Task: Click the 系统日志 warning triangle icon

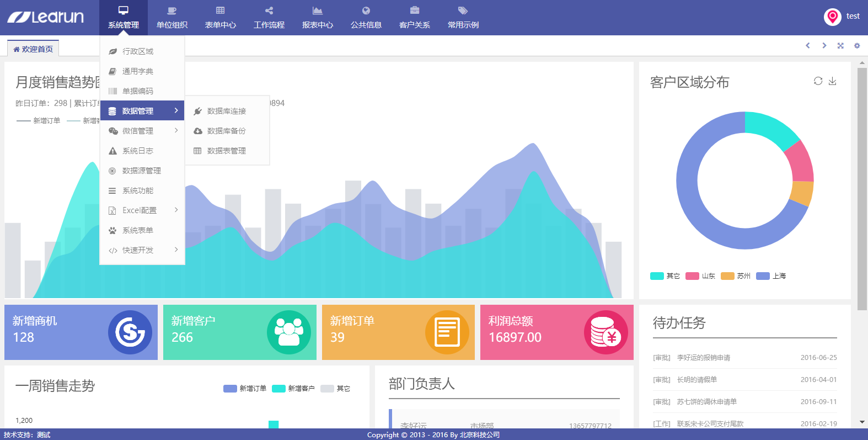Action: pos(112,151)
